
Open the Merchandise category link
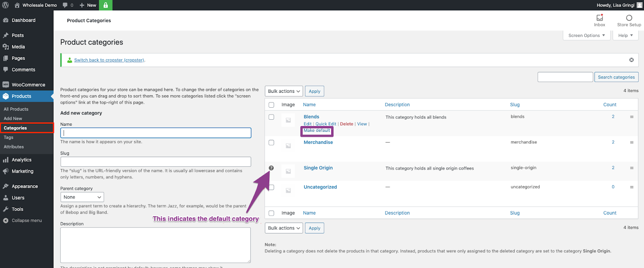pos(318,142)
